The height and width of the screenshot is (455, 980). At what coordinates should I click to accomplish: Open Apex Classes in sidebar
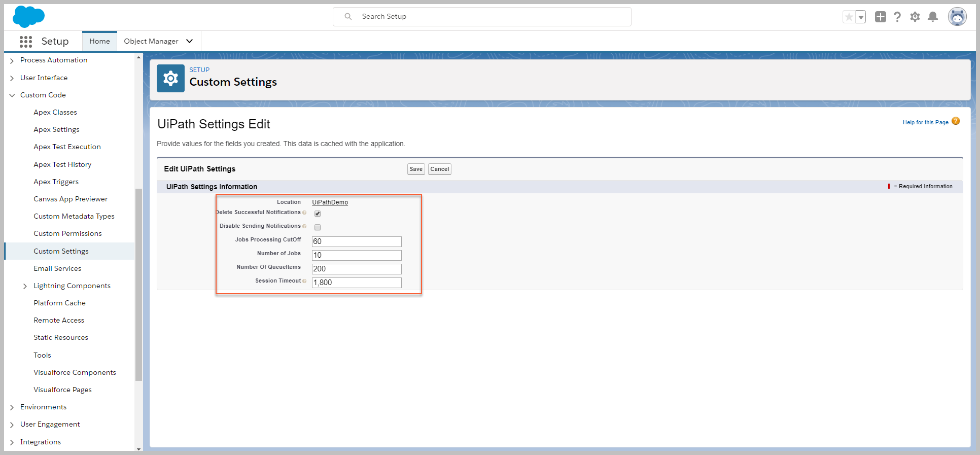[x=55, y=112]
